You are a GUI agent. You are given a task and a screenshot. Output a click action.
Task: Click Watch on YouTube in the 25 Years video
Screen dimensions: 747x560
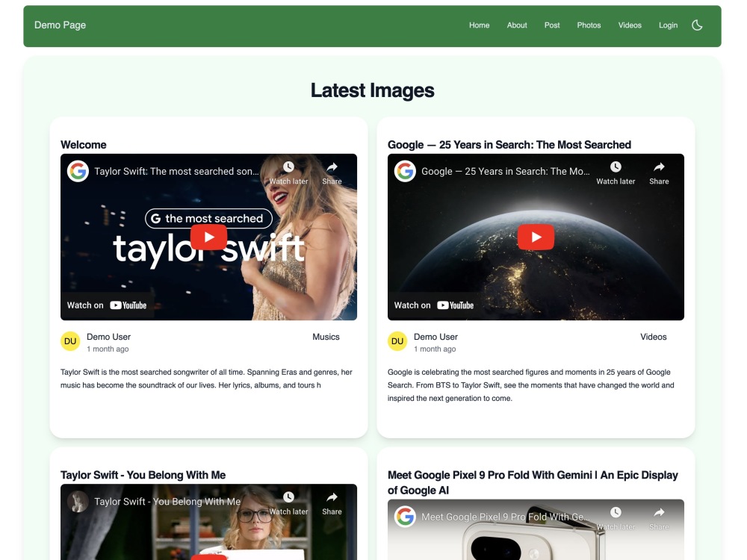pyautogui.click(x=434, y=305)
